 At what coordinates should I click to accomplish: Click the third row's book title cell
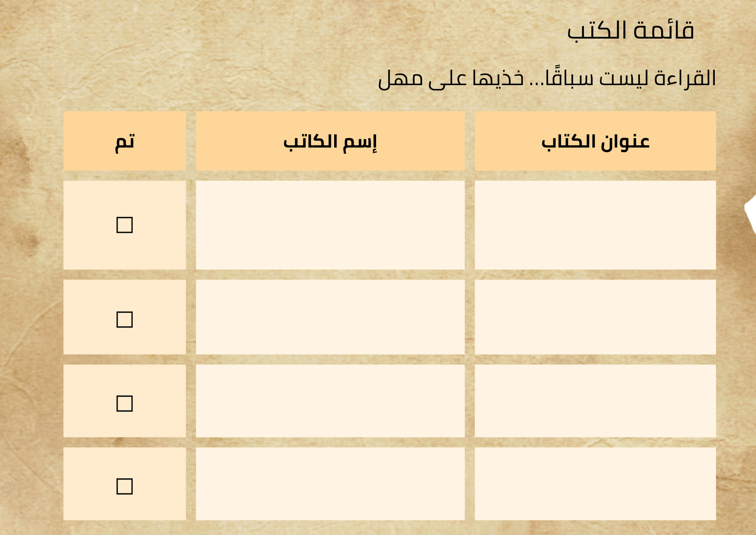(x=595, y=400)
